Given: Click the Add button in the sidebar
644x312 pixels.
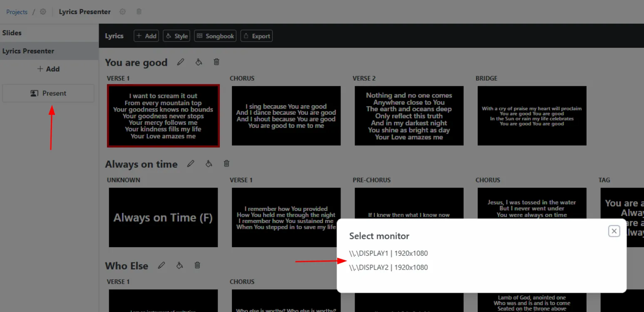Looking at the screenshot, I should [x=48, y=69].
